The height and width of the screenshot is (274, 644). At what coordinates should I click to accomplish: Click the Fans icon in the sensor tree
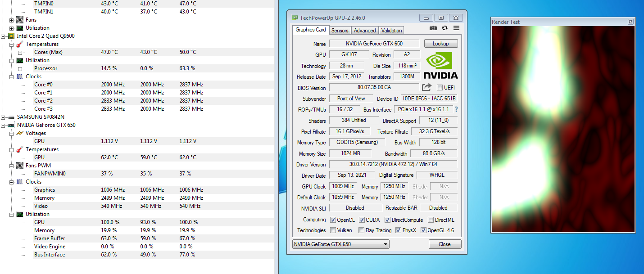click(x=20, y=20)
